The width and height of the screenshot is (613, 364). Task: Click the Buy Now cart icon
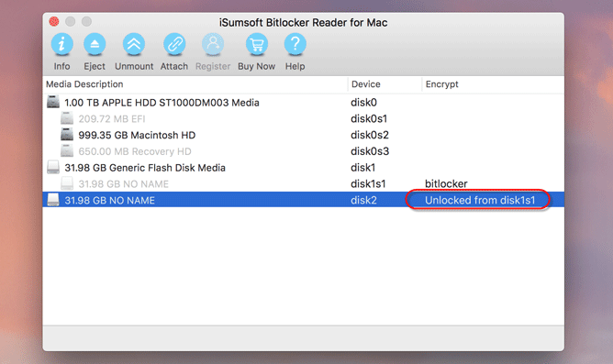pos(256,44)
